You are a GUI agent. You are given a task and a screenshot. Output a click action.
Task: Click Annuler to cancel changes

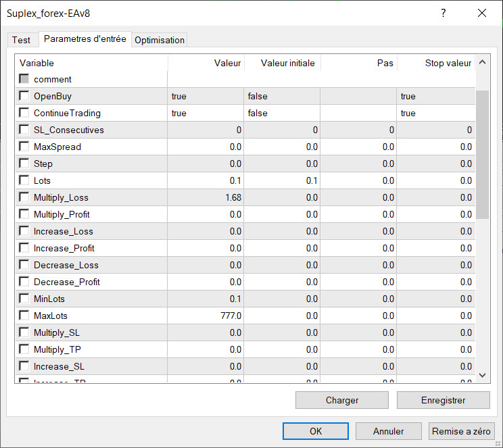[389, 431]
